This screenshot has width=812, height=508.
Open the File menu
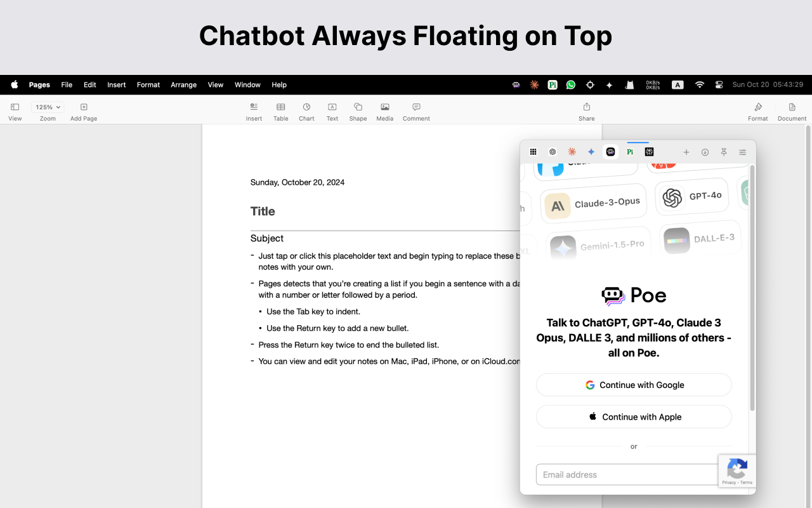click(67, 84)
